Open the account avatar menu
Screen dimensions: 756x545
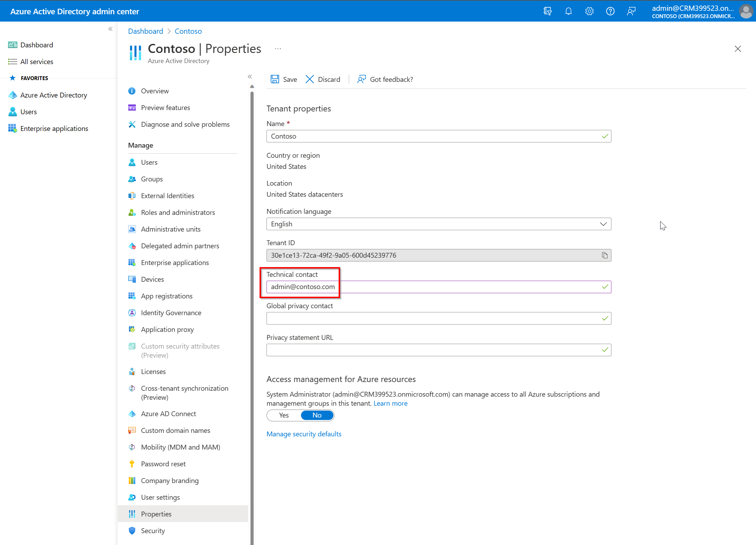(x=746, y=11)
